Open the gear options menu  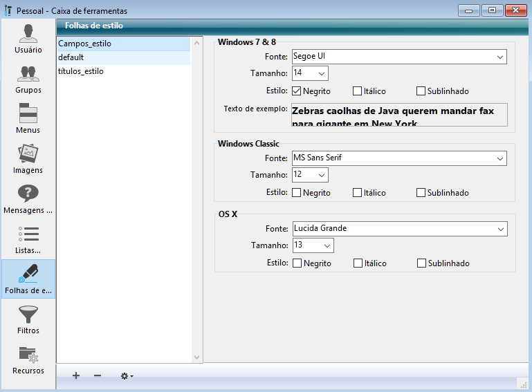pyautogui.click(x=127, y=376)
